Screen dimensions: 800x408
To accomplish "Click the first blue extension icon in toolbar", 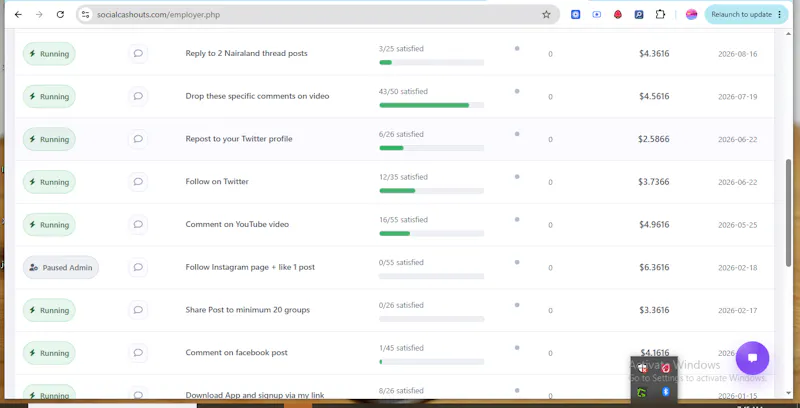I will click(x=576, y=15).
